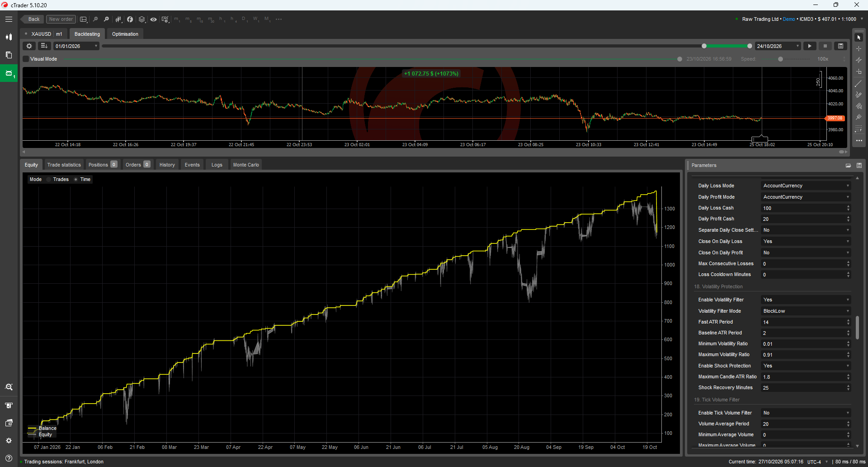Click the Daily Loss Cash value field
This screenshot has height=467, width=868.
pyautogui.click(x=803, y=208)
